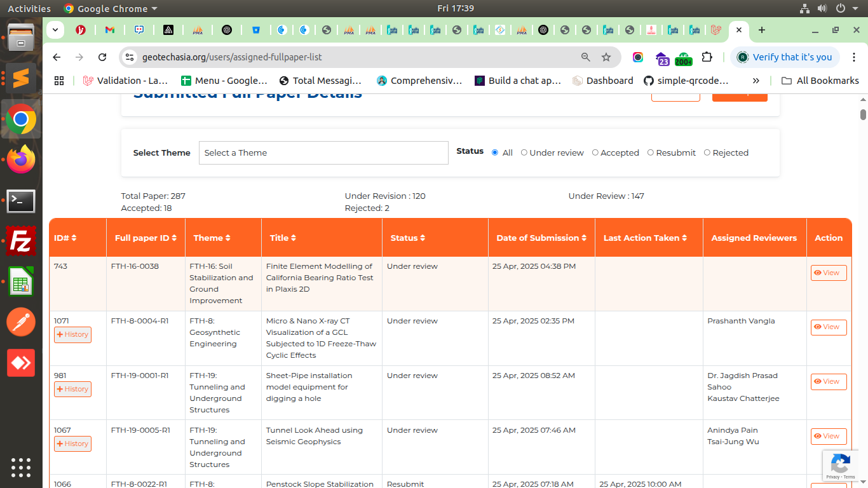Select the Accepted status radio button
The width and height of the screenshot is (868, 488).
click(x=595, y=152)
